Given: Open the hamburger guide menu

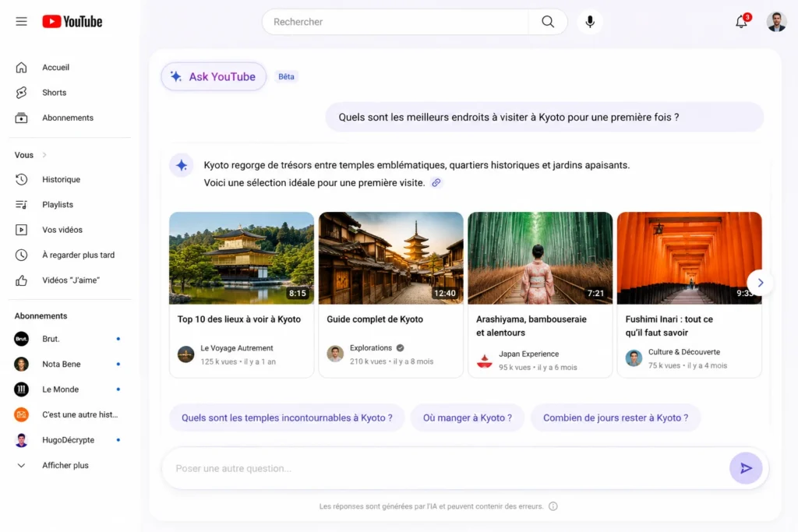Looking at the screenshot, I should [21, 21].
